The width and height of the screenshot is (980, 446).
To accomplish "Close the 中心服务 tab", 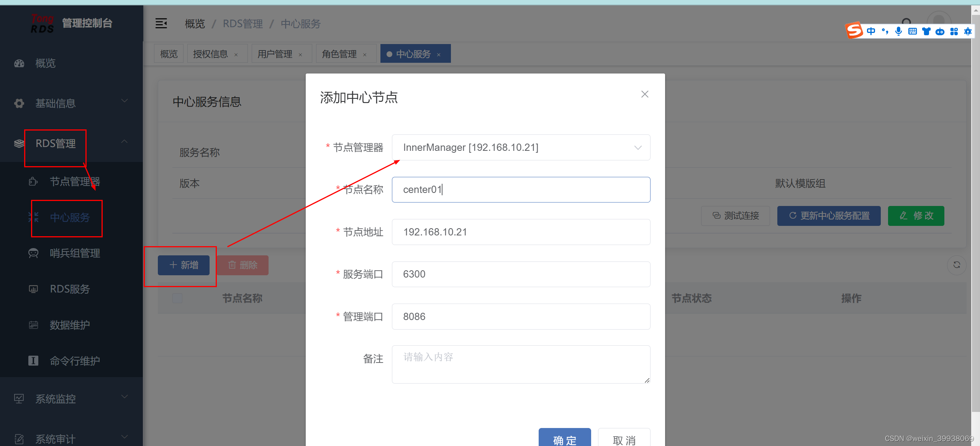I will tap(439, 55).
